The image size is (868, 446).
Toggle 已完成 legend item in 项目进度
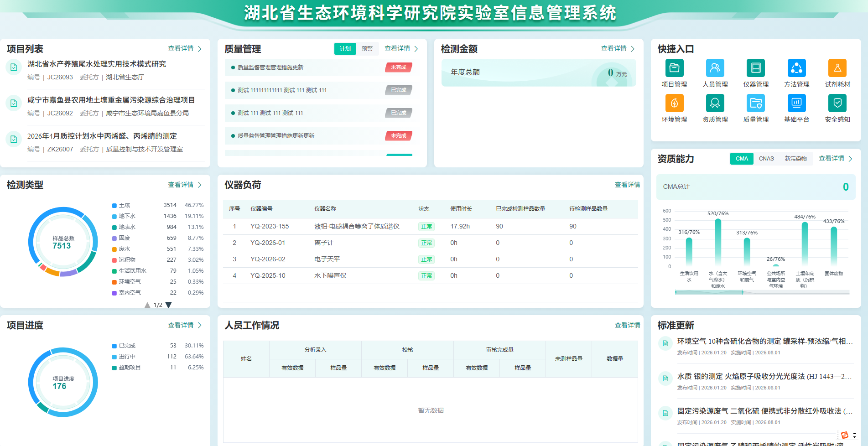click(x=124, y=346)
